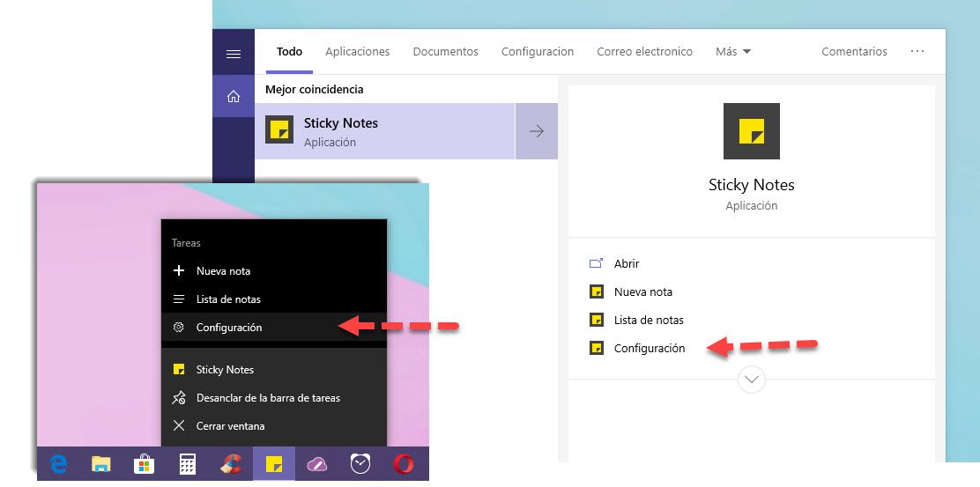Switch to the Documentos tab
The image size is (980, 487).
coord(445,52)
